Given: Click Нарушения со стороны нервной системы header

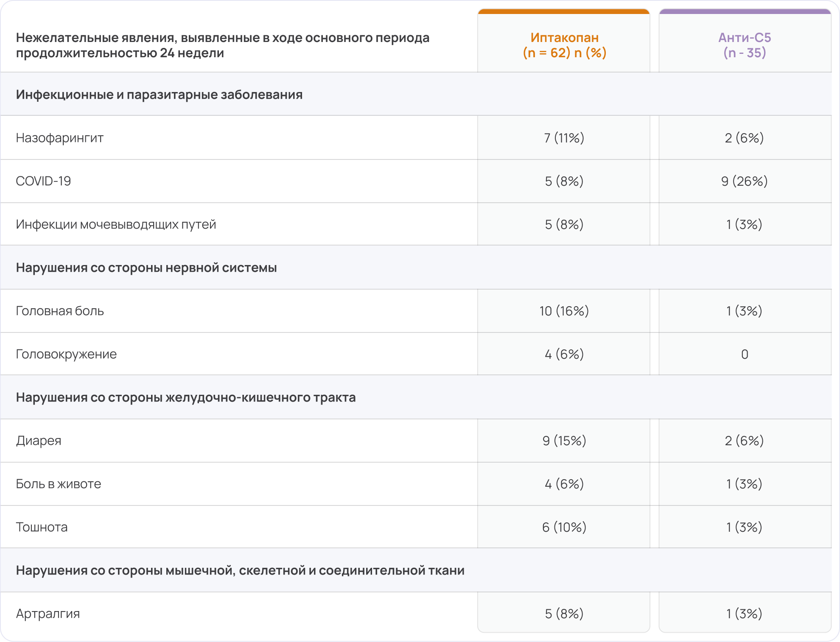Looking at the screenshot, I should (146, 268).
